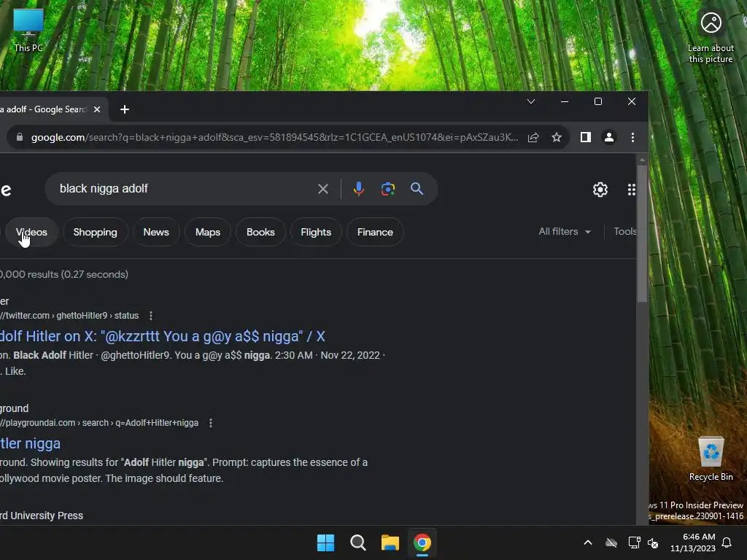
Task: Share this page from address bar
Action: click(533, 138)
